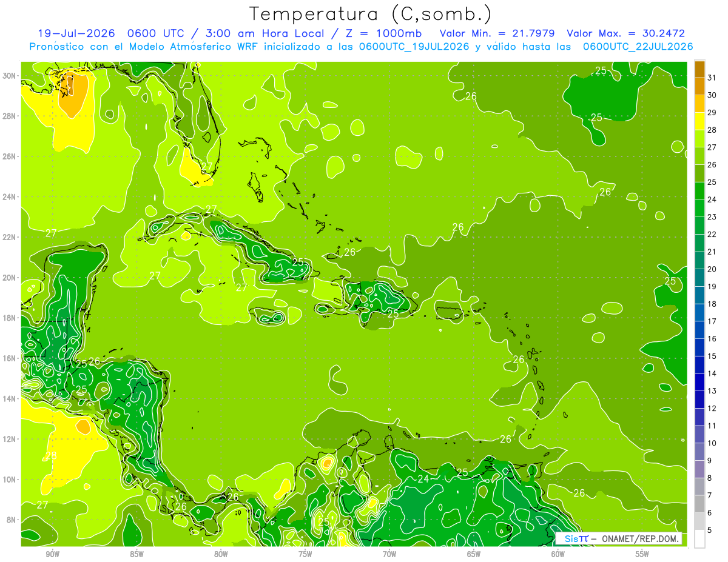Click the blue legend swatch between 17 and 18
The height and width of the screenshot is (562, 728).
click(699, 312)
